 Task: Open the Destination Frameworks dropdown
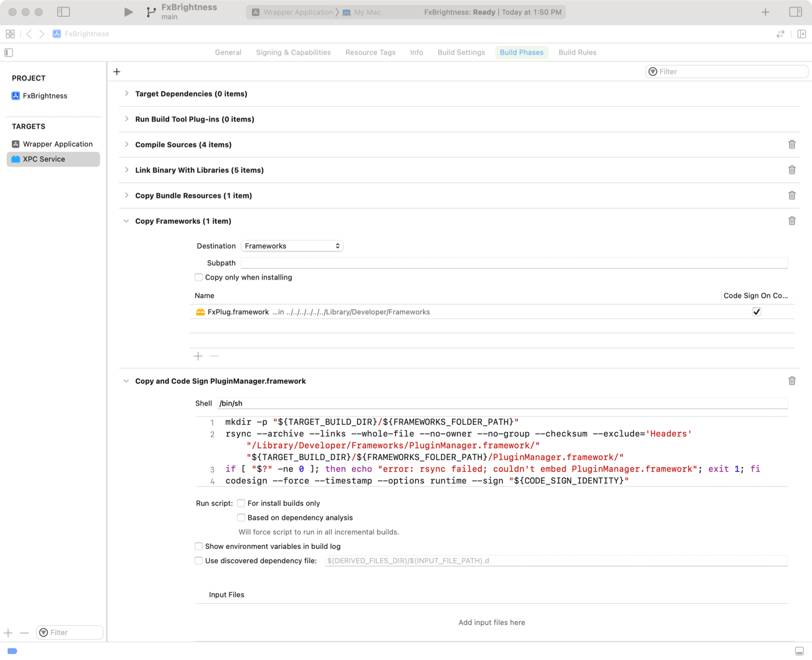tap(292, 246)
